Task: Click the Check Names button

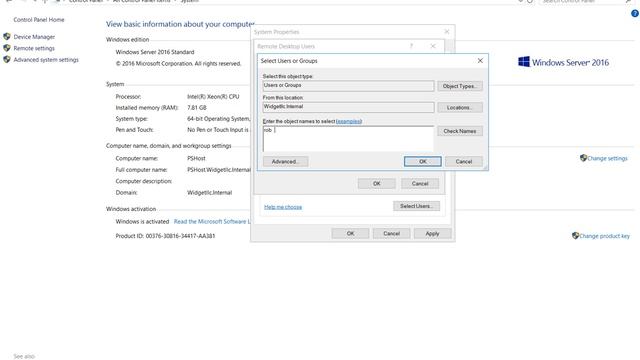Action: 460,131
